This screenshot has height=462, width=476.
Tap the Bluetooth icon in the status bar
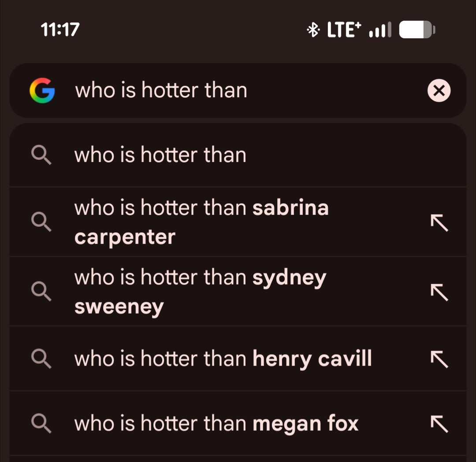313,30
